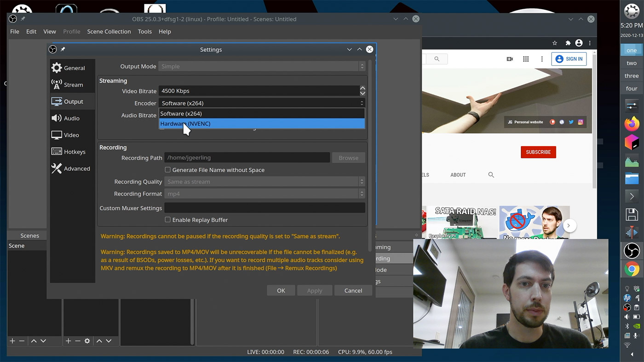Remove scene with Scenes minus icon
This screenshot has height=362, width=644.
pos(22,341)
